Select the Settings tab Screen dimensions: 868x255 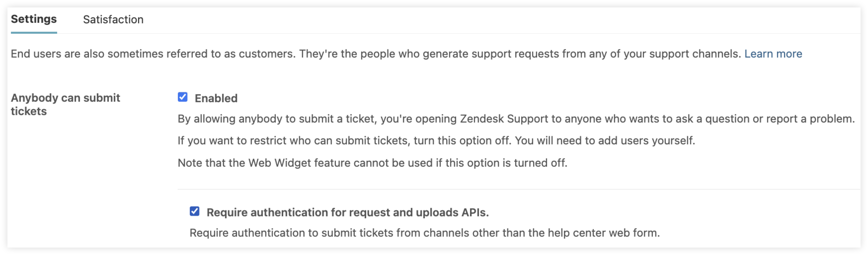pyautogui.click(x=34, y=20)
